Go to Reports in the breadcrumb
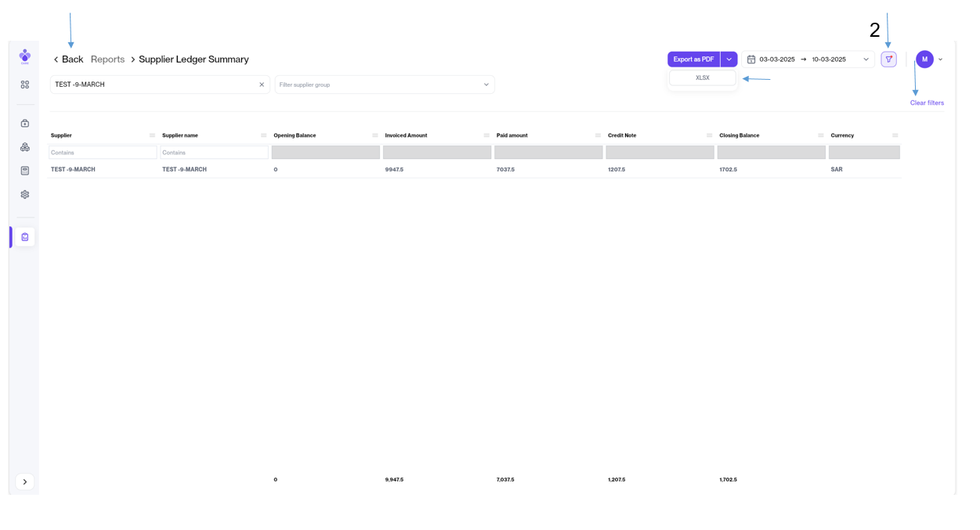The width and height of the screenshot is (980, 530). tap(107, 59)
